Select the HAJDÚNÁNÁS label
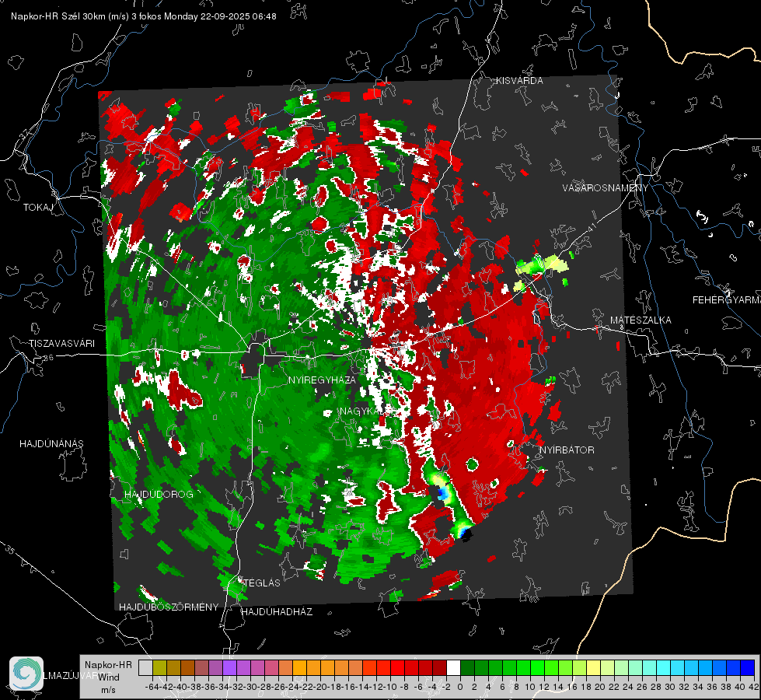The width and height of the screenshot is (761, 700). [51, 444]
